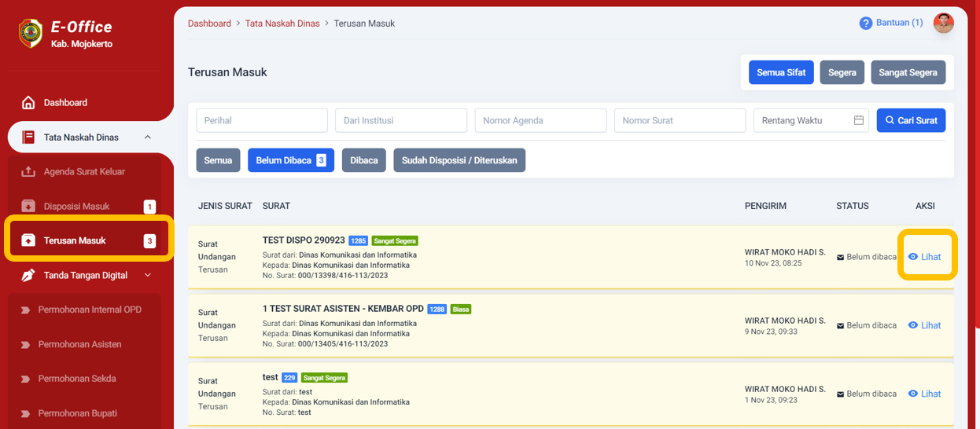Click eye icon for the 'test' letter row

click(913, 394)
